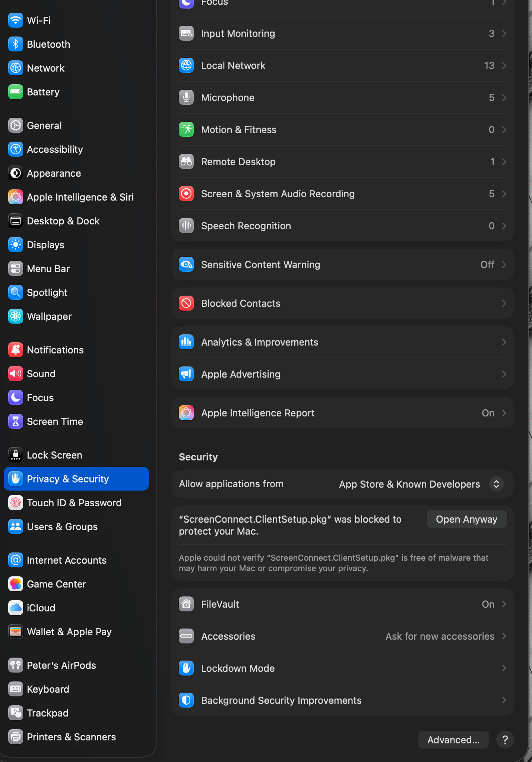The image size is (532, 762).
Task: Open Apple Advertising settings
Action: tap(343, 374)
